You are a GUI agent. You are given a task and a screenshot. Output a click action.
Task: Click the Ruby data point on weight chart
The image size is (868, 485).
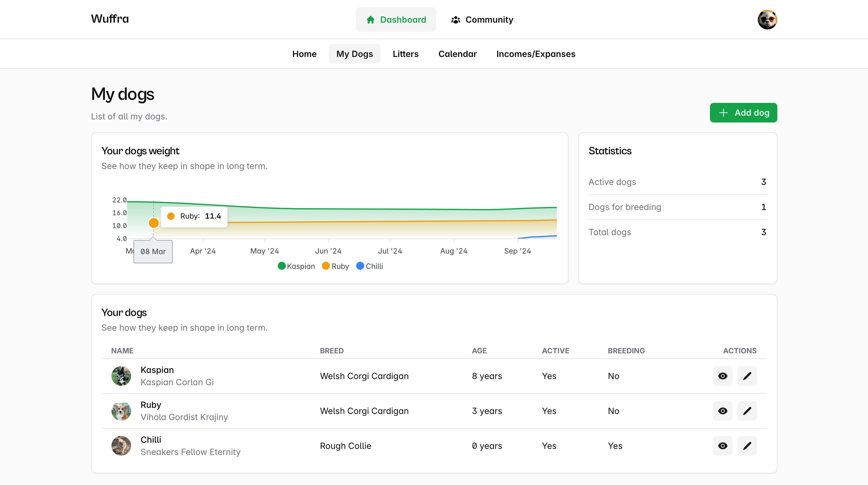click(x=153, y=223)
